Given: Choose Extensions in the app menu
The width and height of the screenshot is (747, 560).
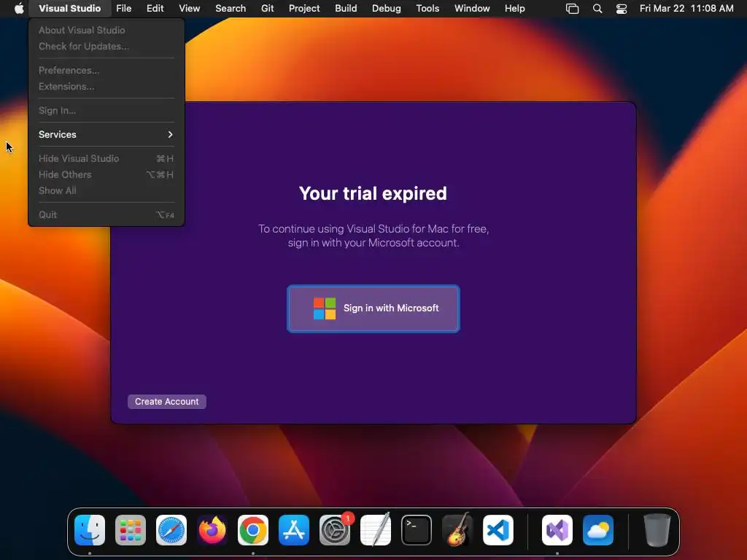Looking at the screenshot, I should coord(106,86).
